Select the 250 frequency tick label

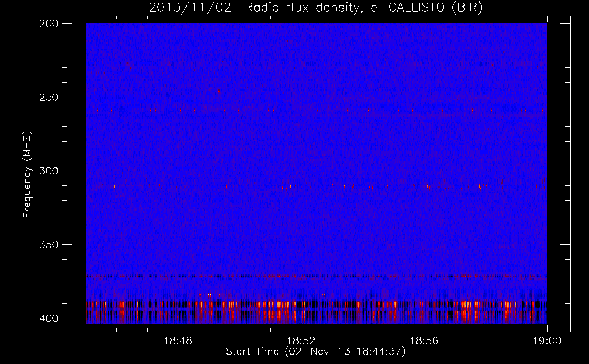pyautogui.click(x=48, y=97)
